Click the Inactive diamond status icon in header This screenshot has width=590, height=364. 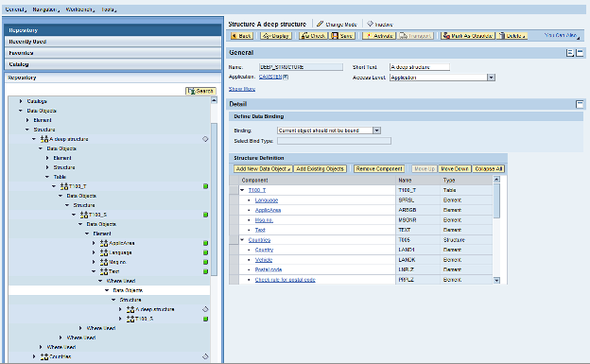coord(371,24)
